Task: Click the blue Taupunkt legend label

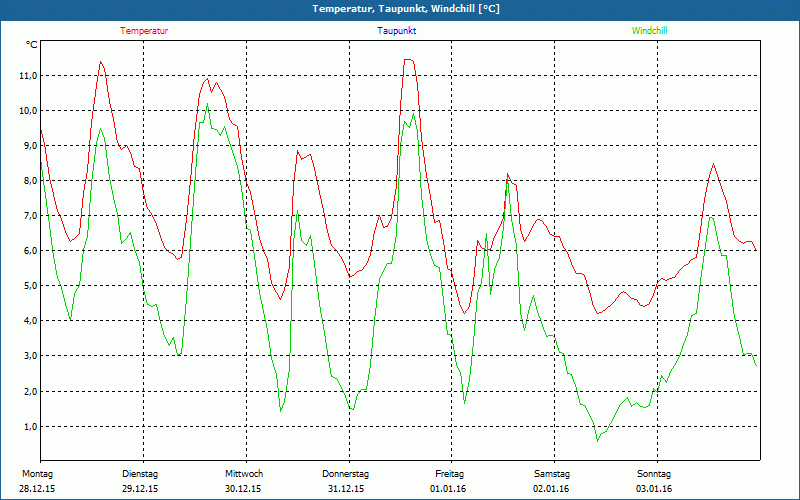Action: (396, 31)
